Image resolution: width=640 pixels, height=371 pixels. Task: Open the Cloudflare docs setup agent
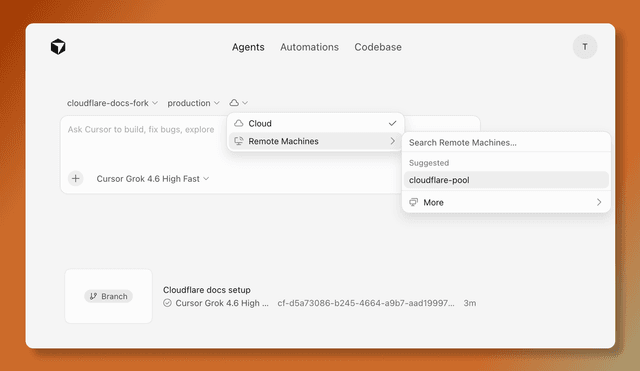point(207,290)
